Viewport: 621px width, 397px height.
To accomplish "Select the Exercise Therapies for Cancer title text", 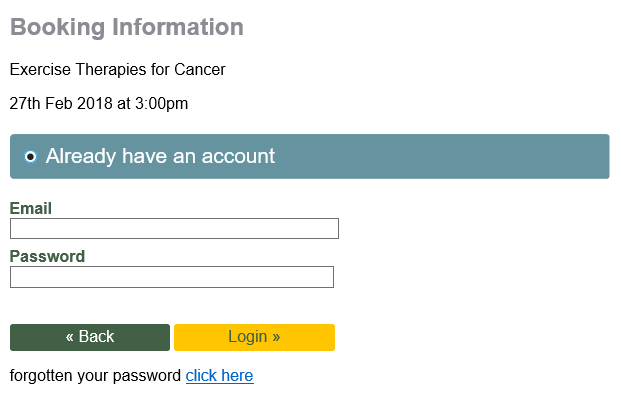I will (x=118, y=70).
